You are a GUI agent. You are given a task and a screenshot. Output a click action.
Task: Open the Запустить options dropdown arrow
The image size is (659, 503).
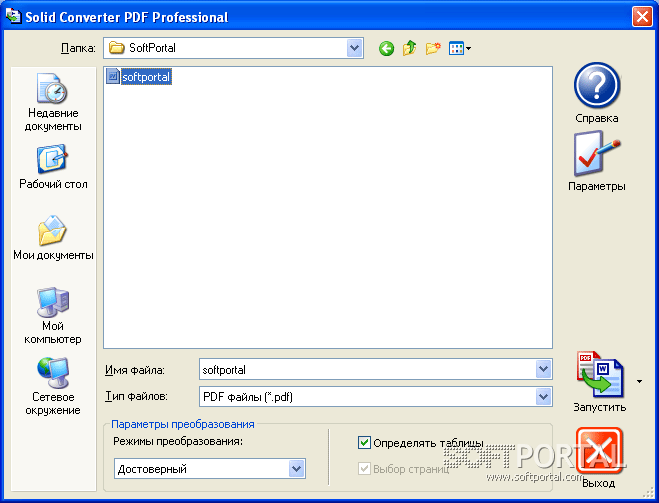(639, 382)
